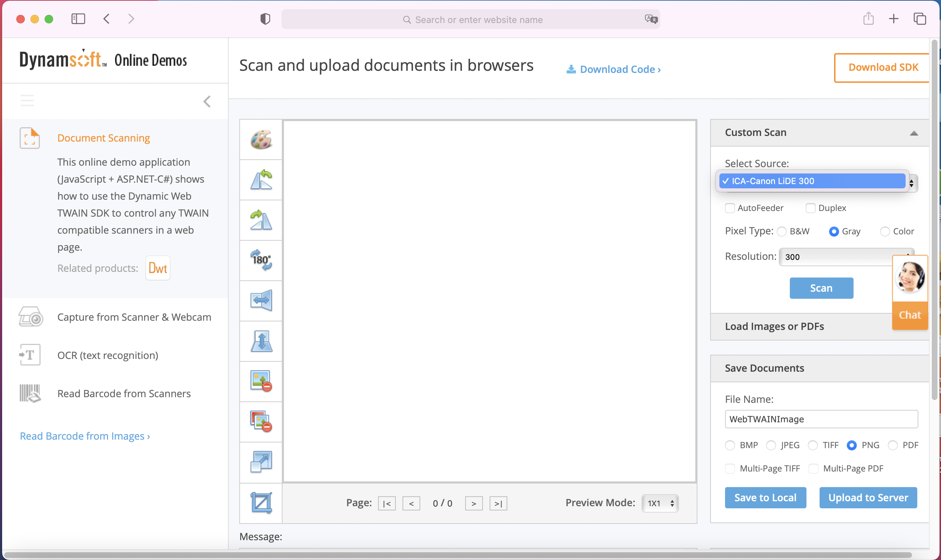Open the Preview Mode dropdown
Viewport: 941px width, 560px height.
tap(660, 503)
